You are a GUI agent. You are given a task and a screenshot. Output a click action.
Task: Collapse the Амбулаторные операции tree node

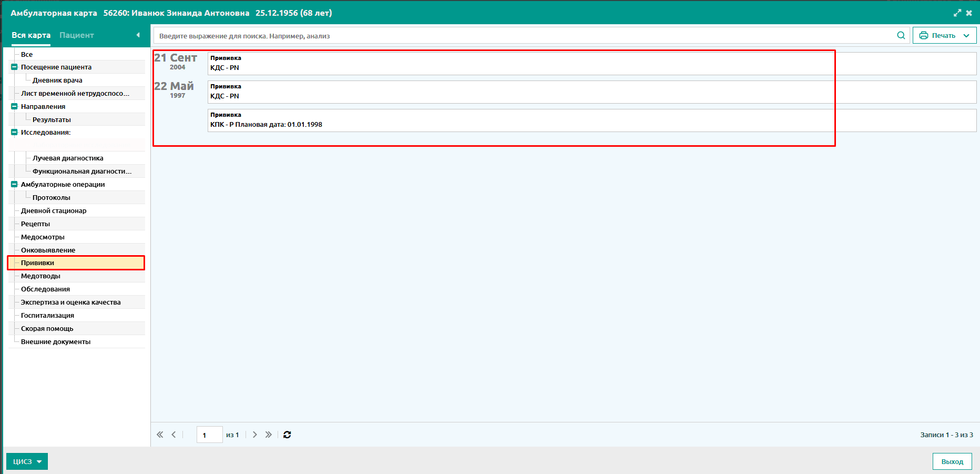click(14, 184)
